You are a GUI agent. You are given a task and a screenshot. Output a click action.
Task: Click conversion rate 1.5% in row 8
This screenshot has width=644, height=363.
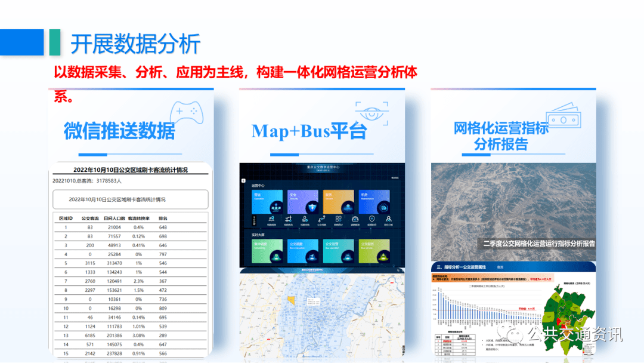pyautogui.click(x=138, y=290)
